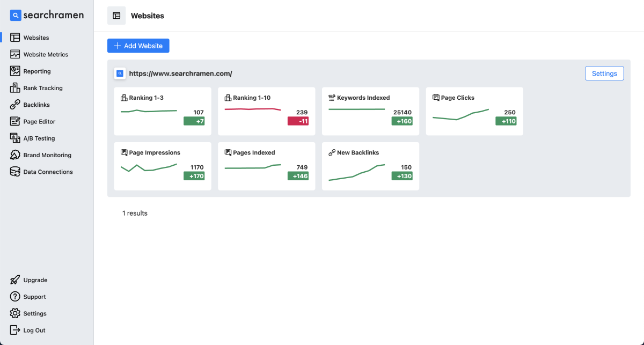Open the Support help page
Screen dimensions: 644x345
pos(34,297)
